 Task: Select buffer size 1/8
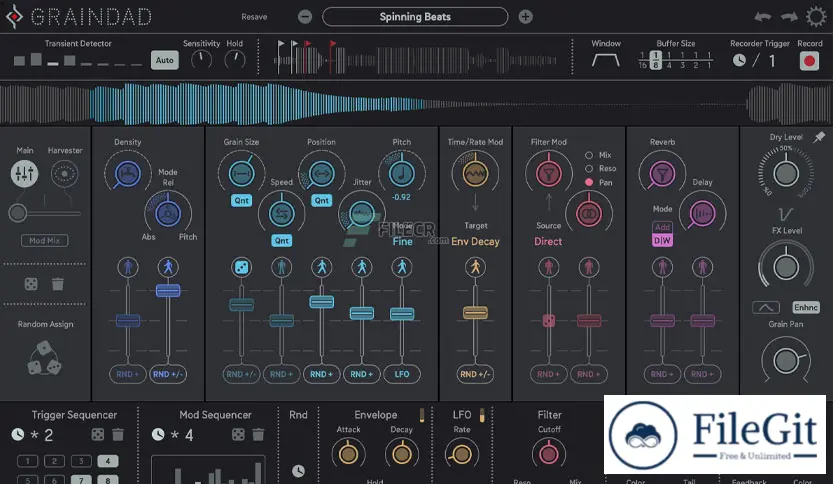pos(656,60)
